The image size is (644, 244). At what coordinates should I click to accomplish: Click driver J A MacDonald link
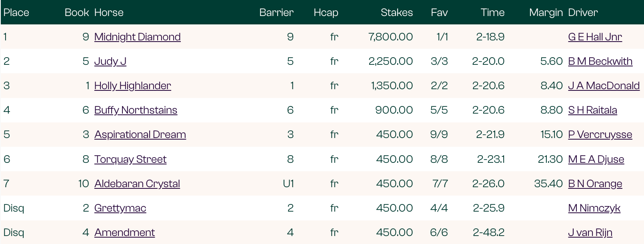coord(604,86)
